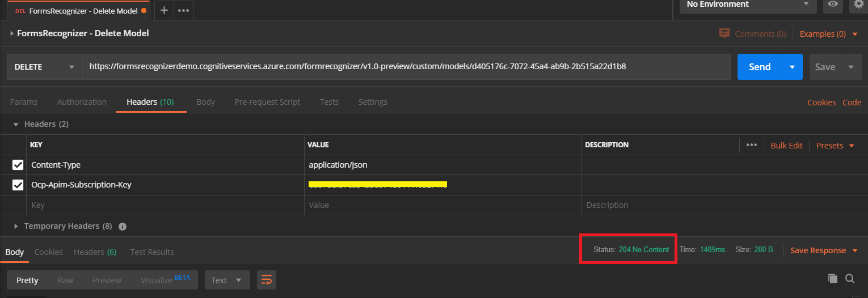Screen dimensions: 868x298
Task: Switch to the Params tab
Action: (x=24, y=102)
